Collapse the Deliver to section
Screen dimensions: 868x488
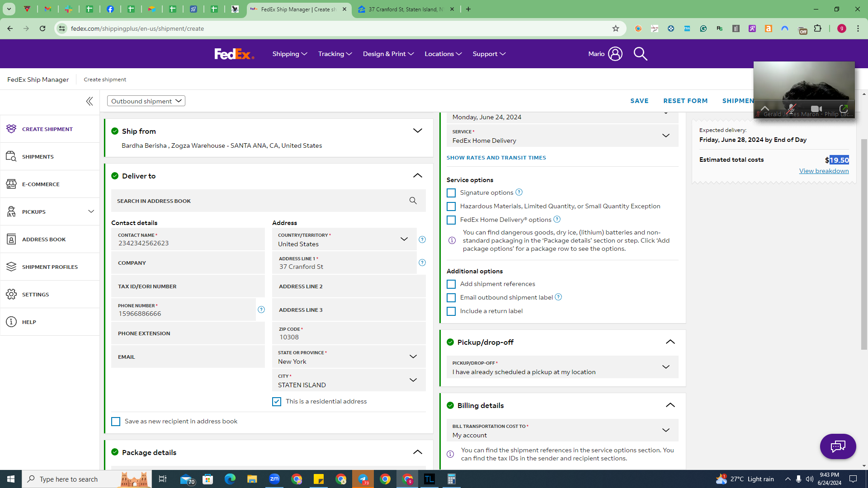pyautogui.click(x=417, y=176)
